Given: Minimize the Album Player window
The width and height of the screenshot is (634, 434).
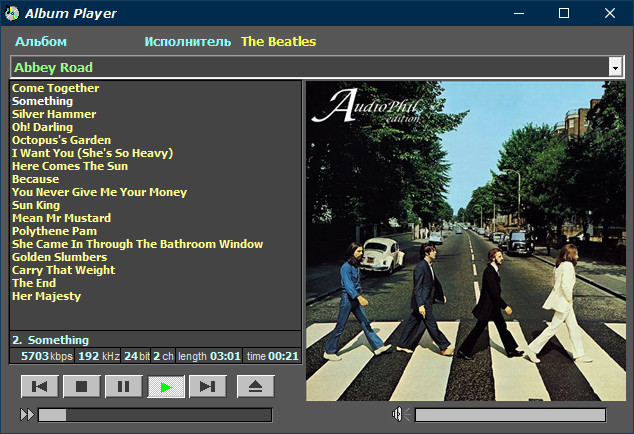Looking at the screenshot, I should pyautogui.click(x=519, y=13).
